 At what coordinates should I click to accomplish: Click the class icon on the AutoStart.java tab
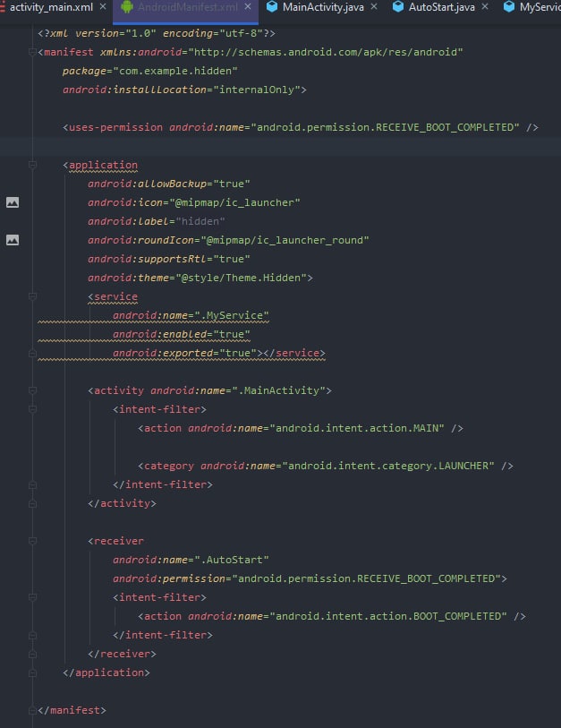pyautogui.click(x=398, y=7)
